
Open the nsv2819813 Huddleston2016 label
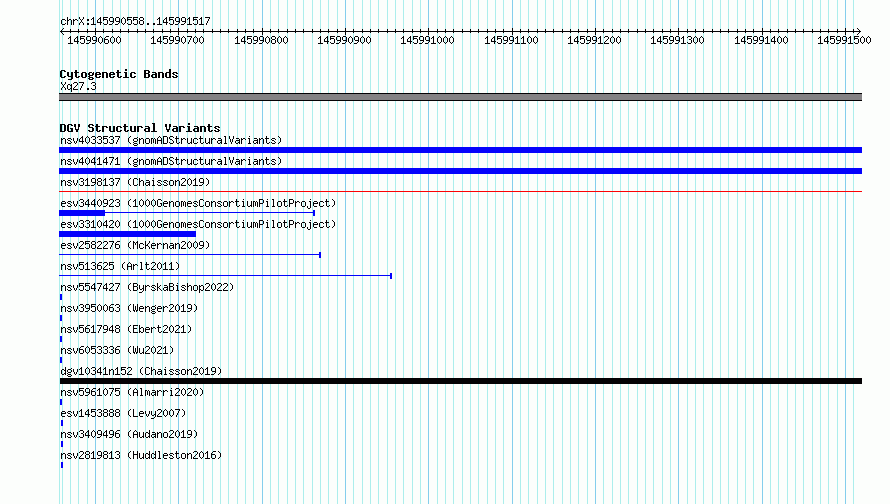tap(141, 455)
